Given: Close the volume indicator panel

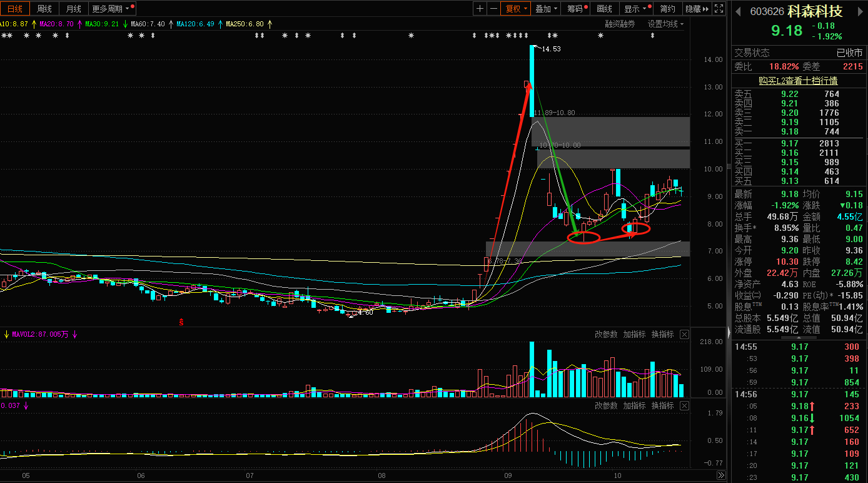Looking at the screenshot, I should click(684, 335).
